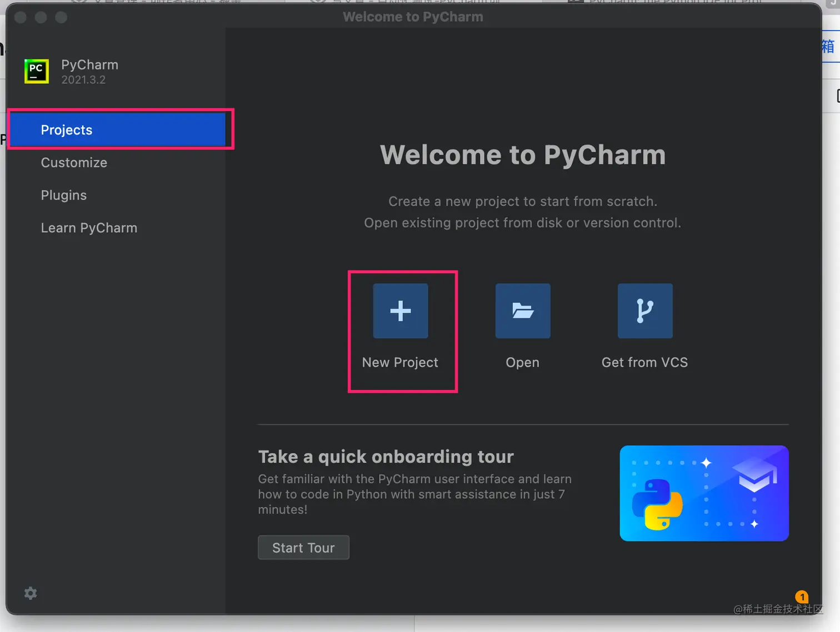The image size is (840, 632).
Task: Click the Get from VCS label
Action: click(x=644, y=363)
